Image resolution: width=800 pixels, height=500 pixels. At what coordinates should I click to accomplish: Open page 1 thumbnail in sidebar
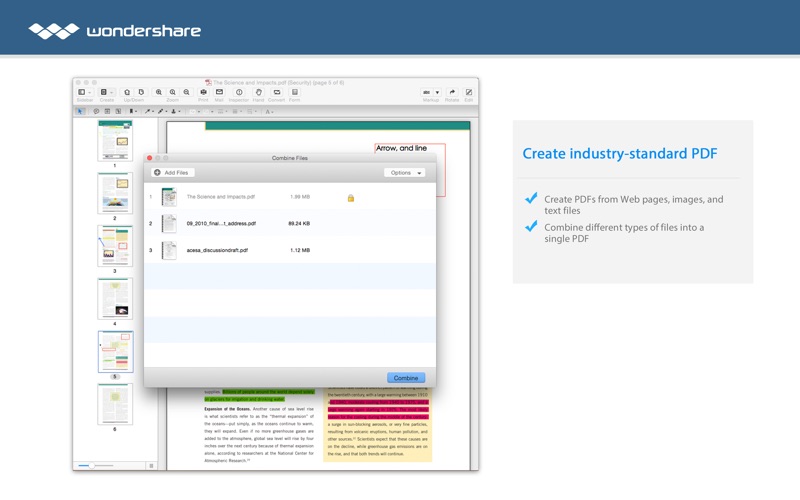[115, 141]
